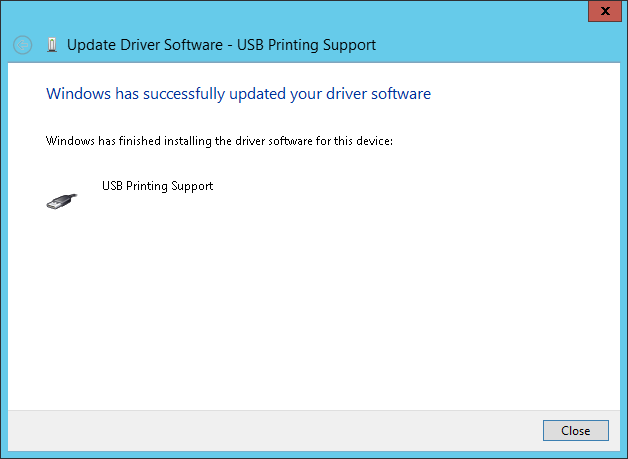Click the driver wizard's title bar icon

52,45
